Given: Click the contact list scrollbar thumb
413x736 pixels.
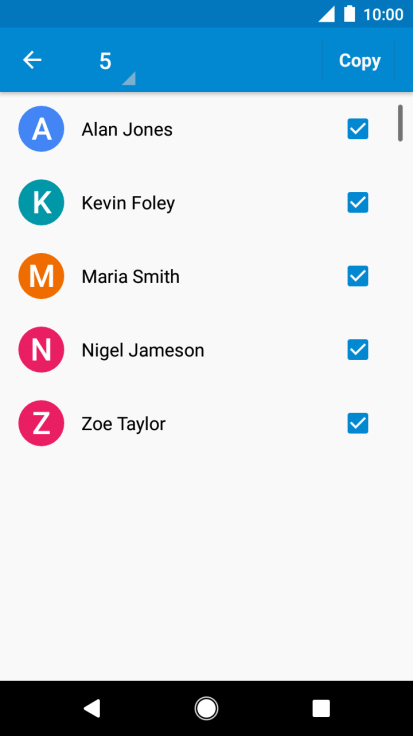Looking at the screenshot, I should pos(400,123).
